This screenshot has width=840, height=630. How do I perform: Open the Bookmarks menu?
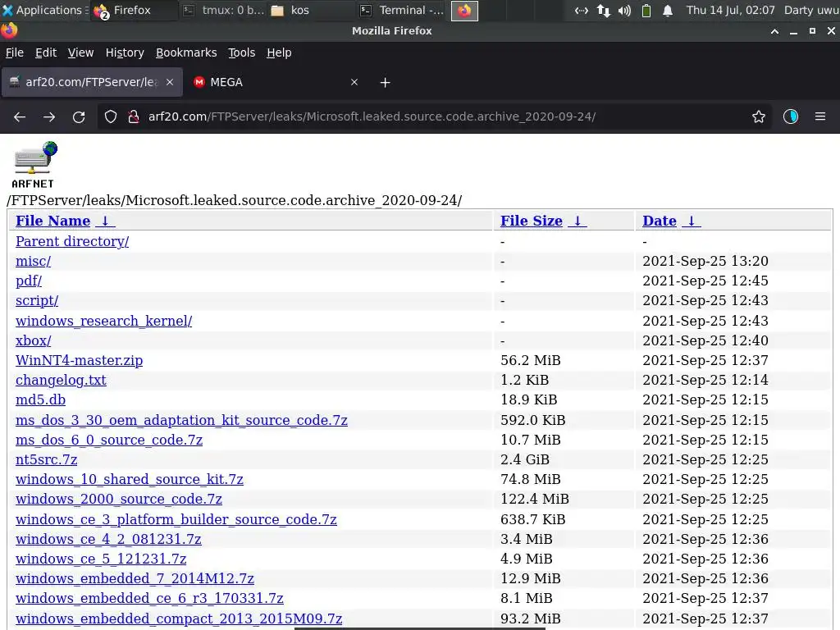click(x=186, y=52)
